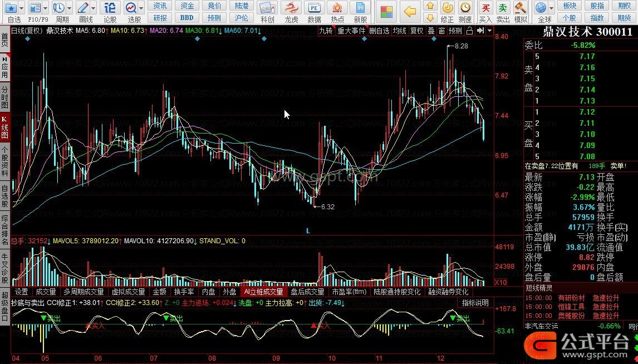The width and height of the screenshot is (638, 364).
Task: Expand the 全球 globe dropdown arrow
Action: coord(551,8)
